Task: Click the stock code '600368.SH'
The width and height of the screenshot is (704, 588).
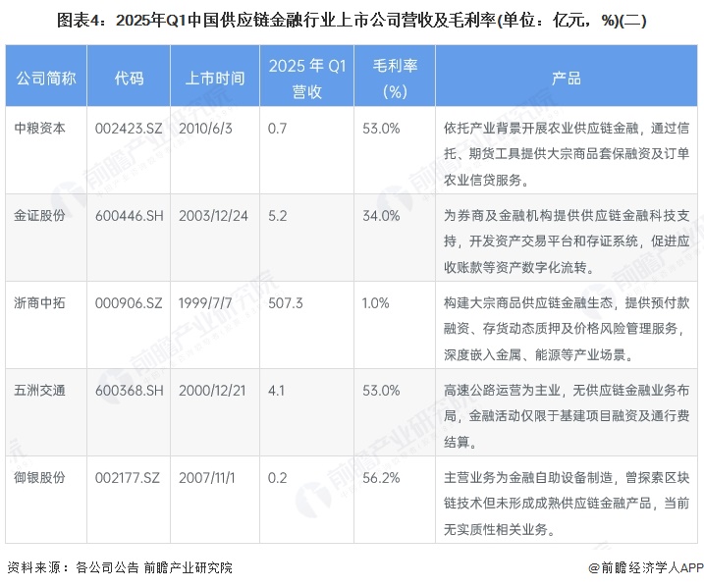Action: pos(130,390)
